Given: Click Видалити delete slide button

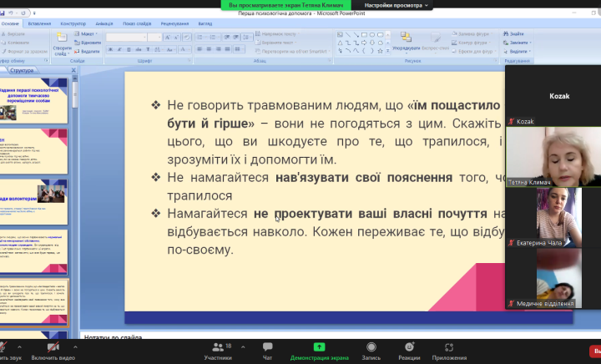Looking at the screenshot, I should click(x=87, y=51).
